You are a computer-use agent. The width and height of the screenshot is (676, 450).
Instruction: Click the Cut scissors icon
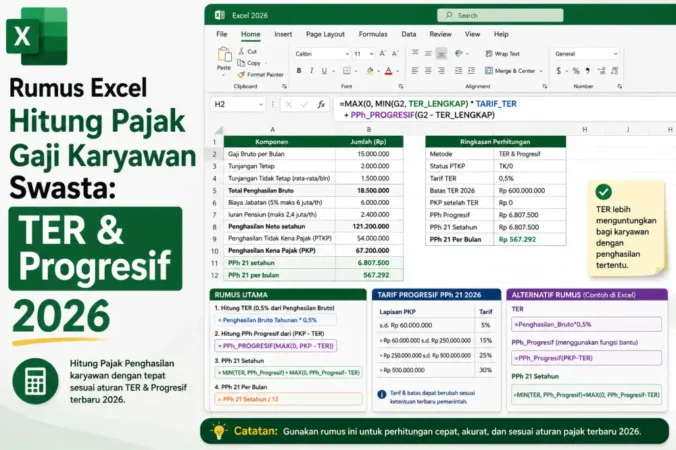click(242, 51)
